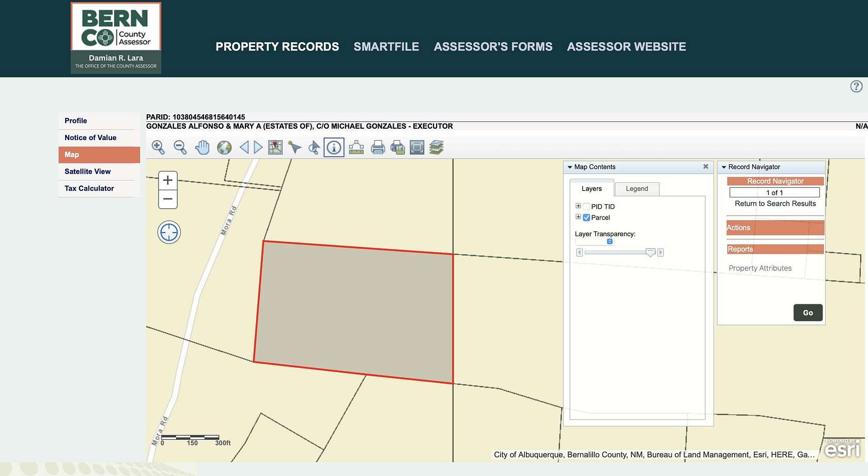Collapse the Record Navigator panel header arrow
The image size is (868, 476).
(724, 167)
